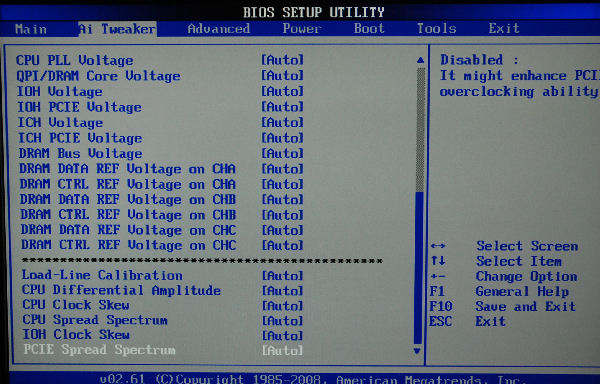The height and width of the screenshot is (384, 600).
Task: Select DRAM DATA REF Voltage on CHB
Action: [128, 199]
